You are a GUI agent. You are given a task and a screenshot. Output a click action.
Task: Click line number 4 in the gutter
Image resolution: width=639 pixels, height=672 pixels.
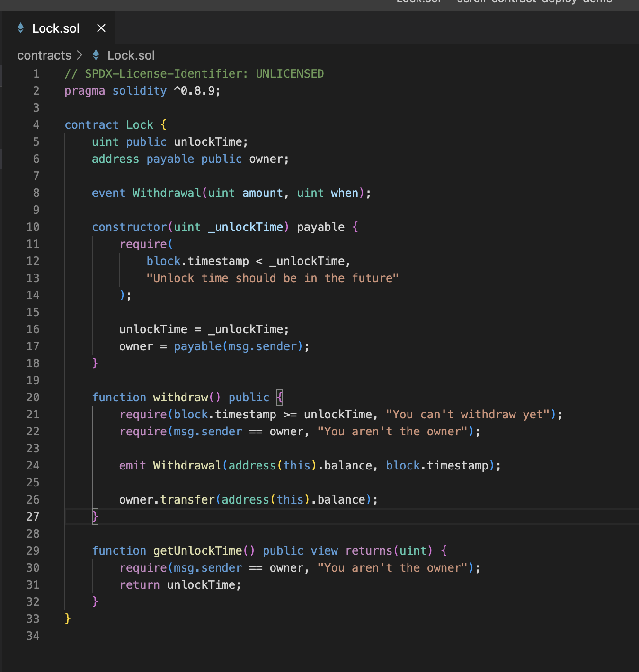click(x=36, y=125)
